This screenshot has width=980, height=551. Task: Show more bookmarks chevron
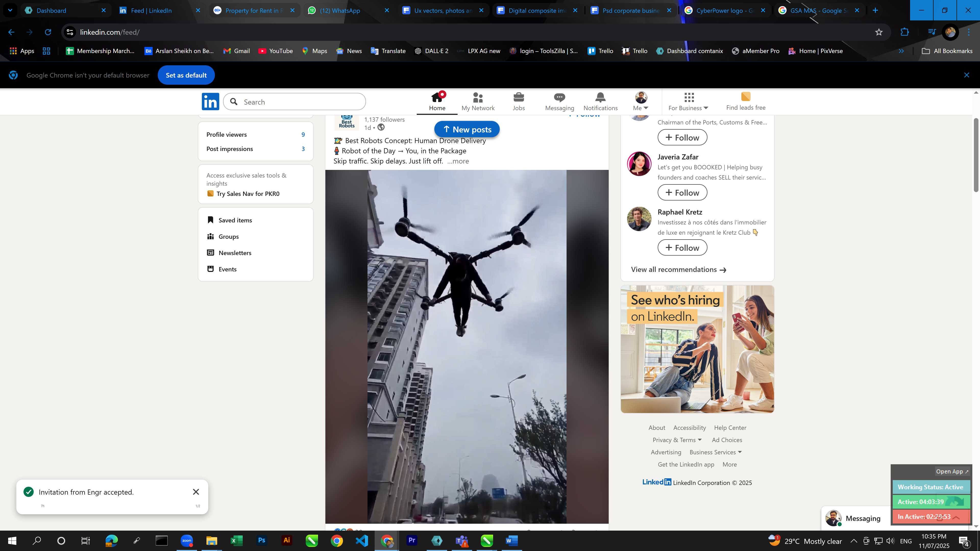[901, 51]
